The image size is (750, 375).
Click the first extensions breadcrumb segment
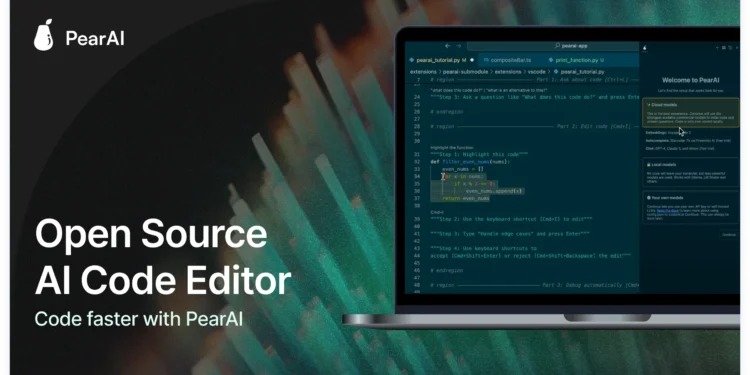click(423, 72)
